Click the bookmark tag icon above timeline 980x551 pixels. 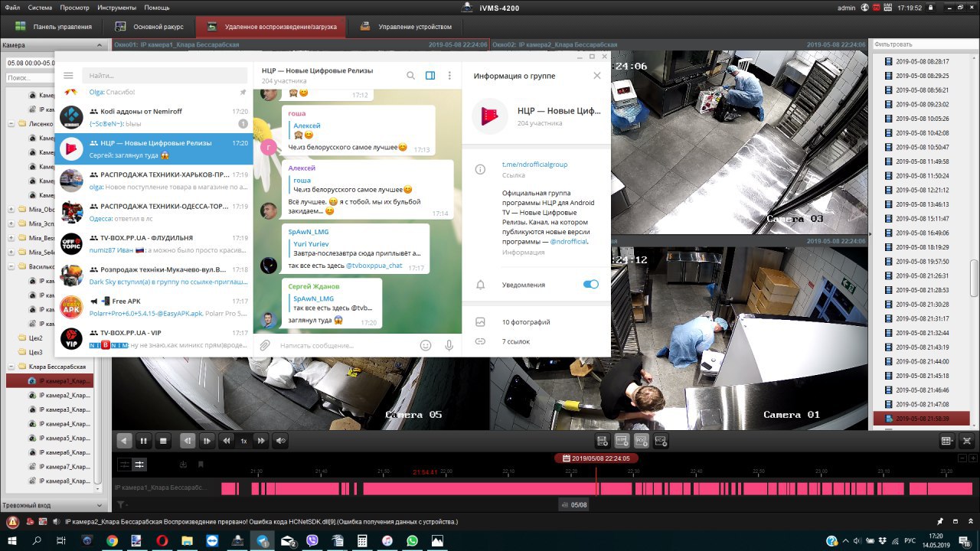(201, 464)
